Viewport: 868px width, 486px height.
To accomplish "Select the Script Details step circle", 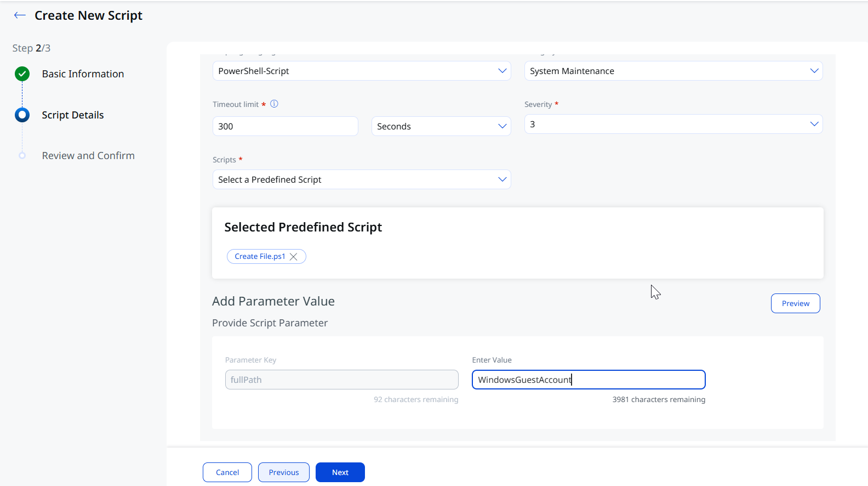I will pos(22,115).
